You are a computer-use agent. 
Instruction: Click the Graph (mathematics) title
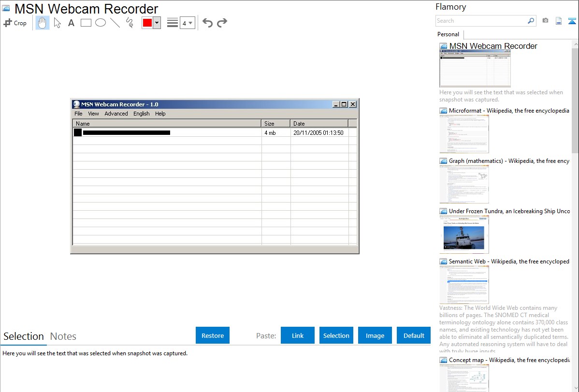[509, 161]
